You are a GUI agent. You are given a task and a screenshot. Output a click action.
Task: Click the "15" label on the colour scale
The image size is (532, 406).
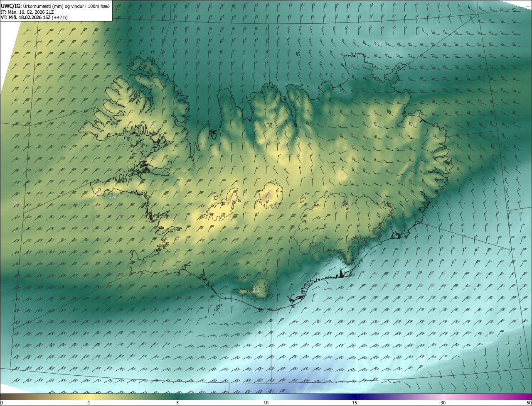point(355,403)
